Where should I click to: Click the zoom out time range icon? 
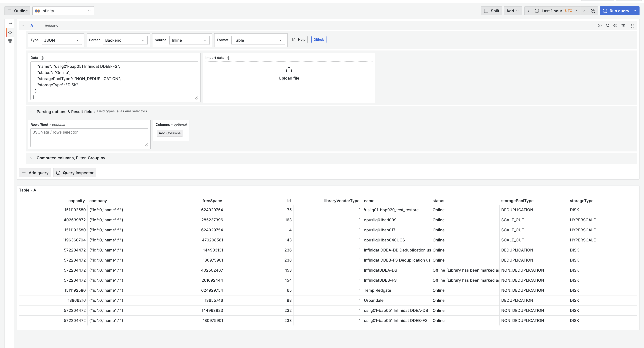point(593,11)
